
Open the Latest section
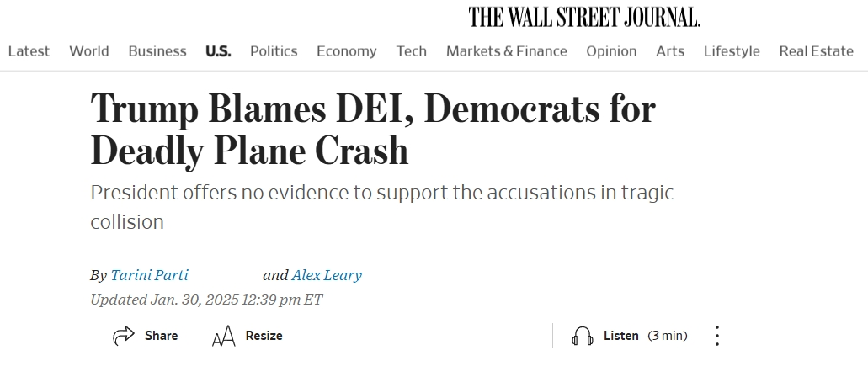29,51
